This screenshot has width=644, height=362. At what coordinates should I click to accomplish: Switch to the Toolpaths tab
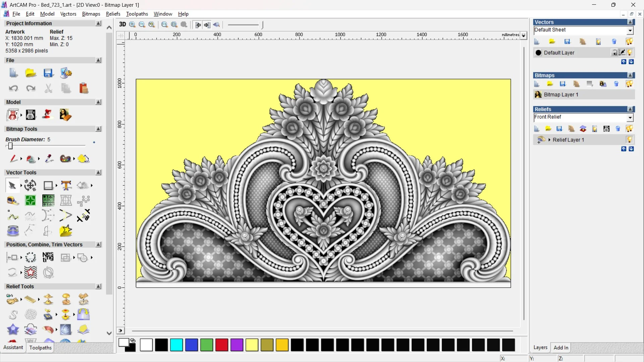click(x=40, y=348)
